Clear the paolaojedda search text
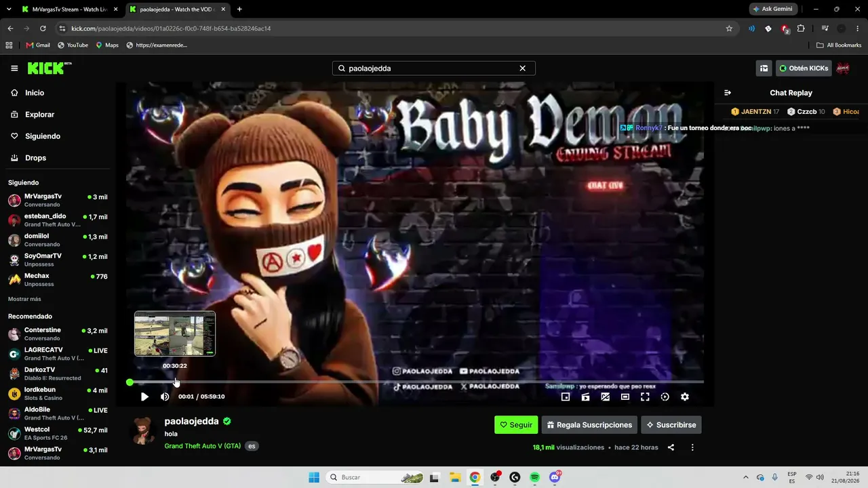The height and width of the screenshot is (488, 868). 522,68
